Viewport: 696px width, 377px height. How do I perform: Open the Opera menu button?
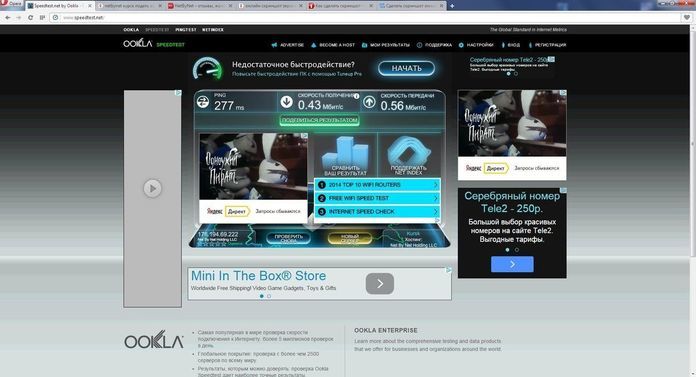coord(11,4)
